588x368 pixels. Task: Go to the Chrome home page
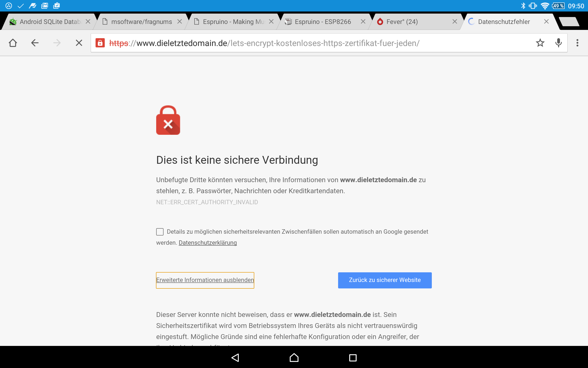13,43
